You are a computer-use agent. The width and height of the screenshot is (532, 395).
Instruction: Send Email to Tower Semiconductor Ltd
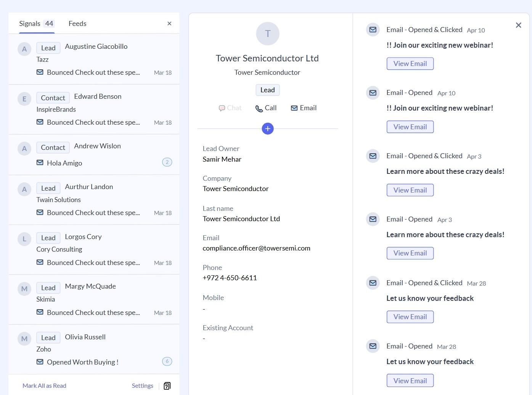coord(304,108)
